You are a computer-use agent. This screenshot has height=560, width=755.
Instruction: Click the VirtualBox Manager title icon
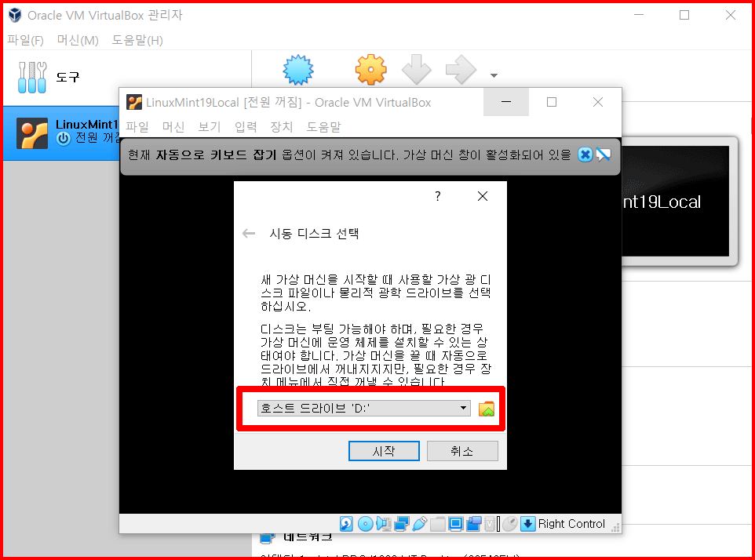(16, 15)
